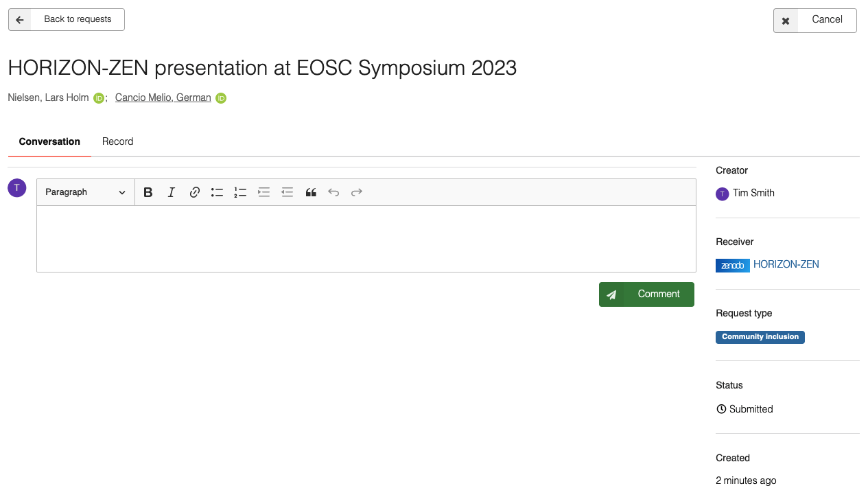Create a numbered list
Screen dimensions: 868x499
[x=240, y=192]
